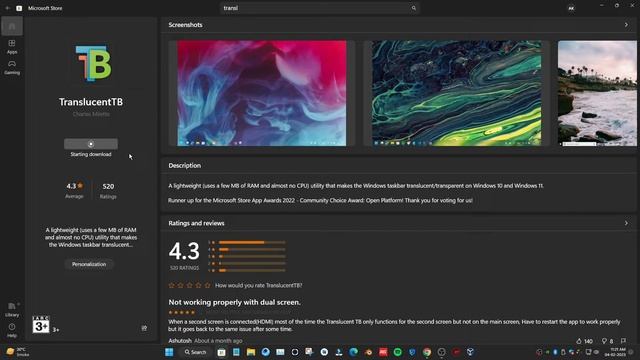Report the review with the flag icon
The height and width of the screenshot is (360, 640).
pos(623,341)
